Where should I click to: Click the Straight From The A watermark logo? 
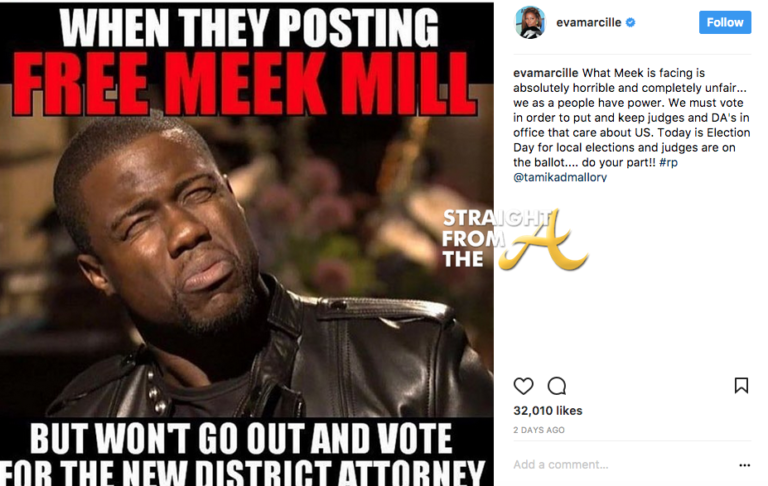tap(513, 240)
